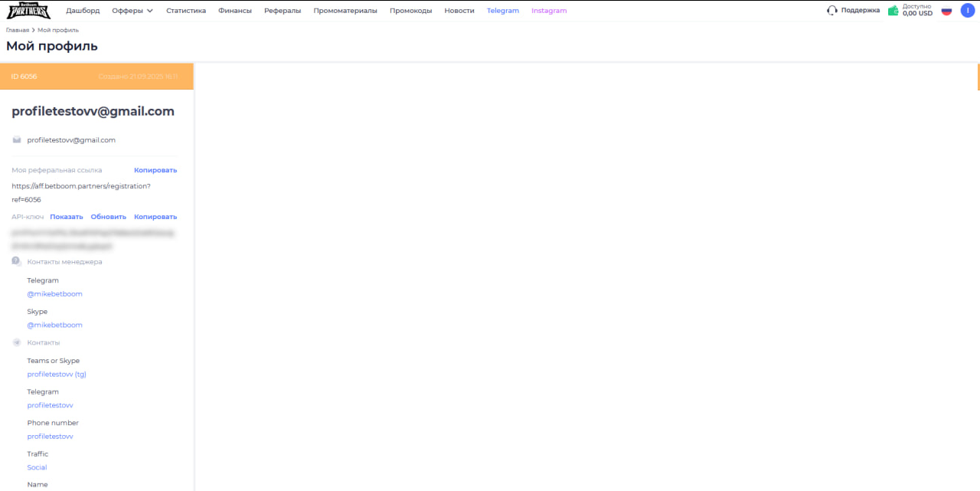The image size is (980, 491).
Task: Click the Контакты section paper-plane icon
Action: coord(17,342)
